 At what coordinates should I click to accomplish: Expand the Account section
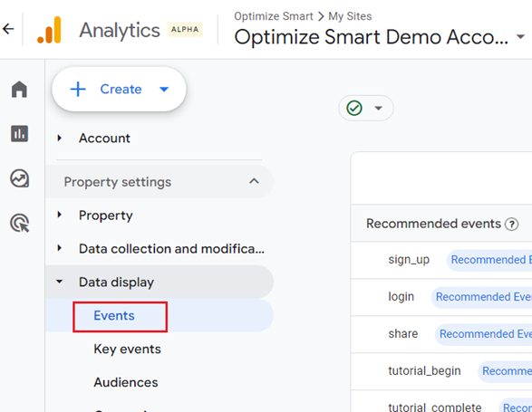[x=60, y=138]
